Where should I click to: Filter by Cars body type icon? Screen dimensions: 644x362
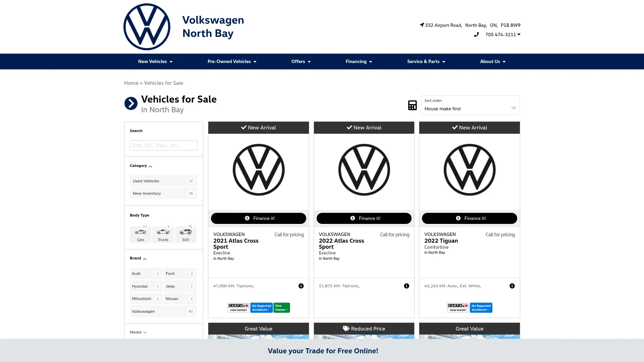pyautogui.click(x=141, y=234)
